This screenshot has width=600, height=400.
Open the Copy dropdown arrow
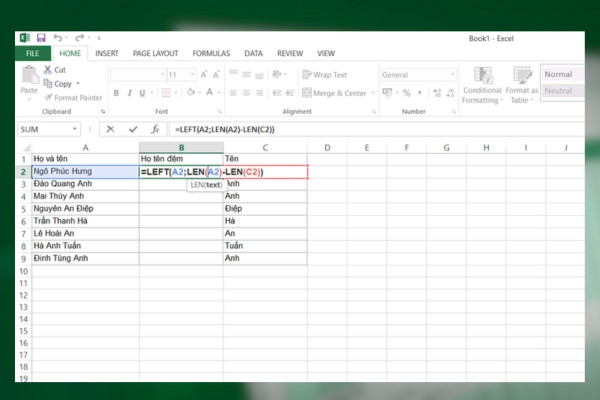[x=78, y=83]
